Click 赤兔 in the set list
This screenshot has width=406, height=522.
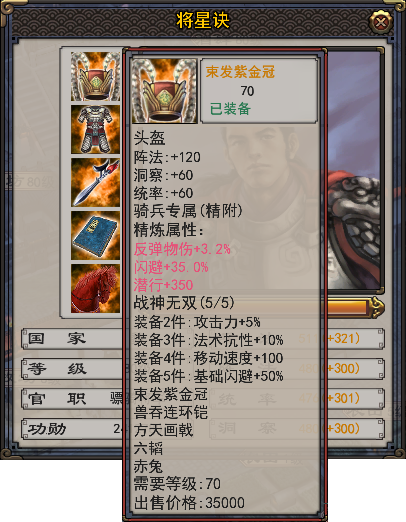coord(148,466)
